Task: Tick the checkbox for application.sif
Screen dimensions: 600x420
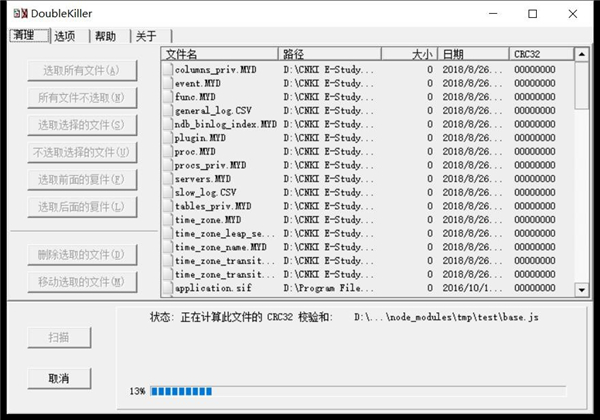Action: pos(168,288)
